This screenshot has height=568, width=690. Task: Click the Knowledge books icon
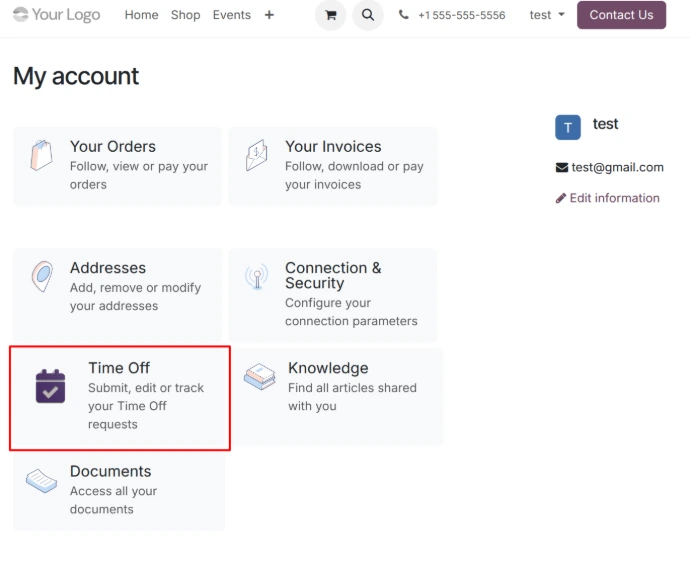pyautogui.click(x=260, y=377)
